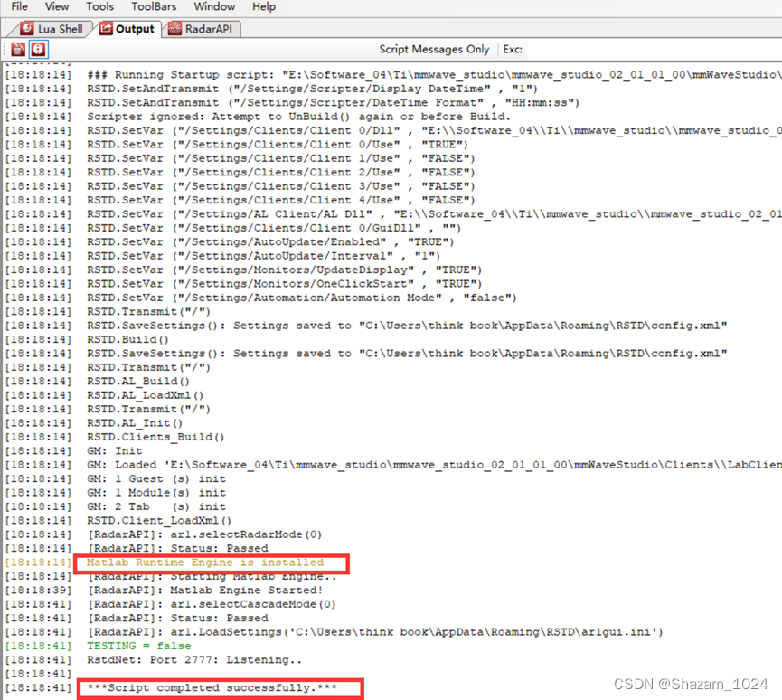782x700 pixels.
Task: Click the 'RSTD.AL_Build()' log line
Action: point(138,381)
